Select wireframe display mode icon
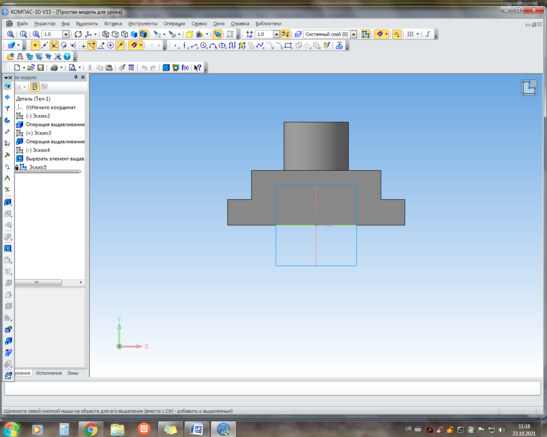Image resolution: width=547 pixels, height=437 pixels. pos(105,34)
